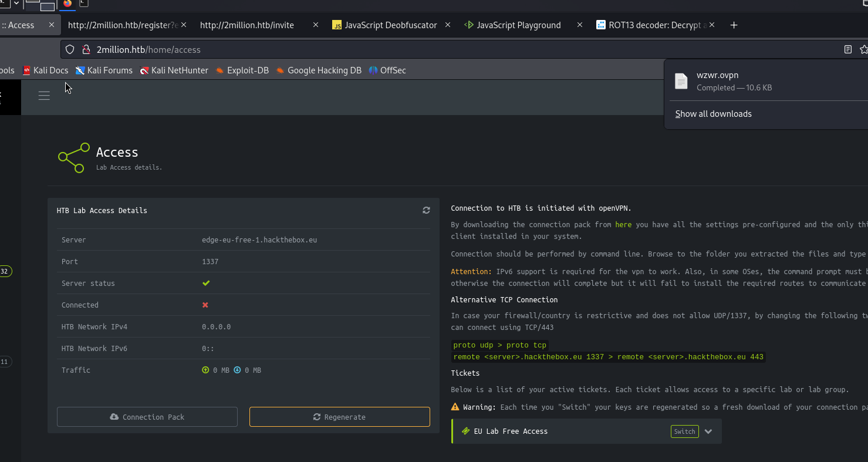Click the shield icon in address bar
Viewport: 868px width, 462px height.
(70, 50)
